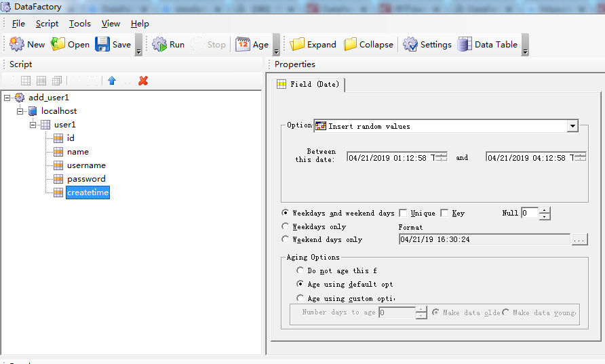Open the File menu
The height and width of the screenshot is (364, 605).
point(18,24)
